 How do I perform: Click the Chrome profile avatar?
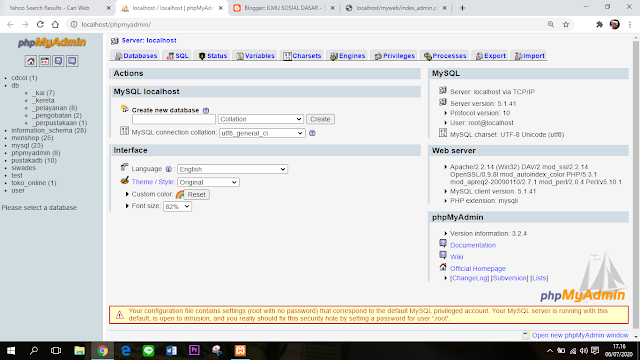pyautogui.click(x=615, y=24)
